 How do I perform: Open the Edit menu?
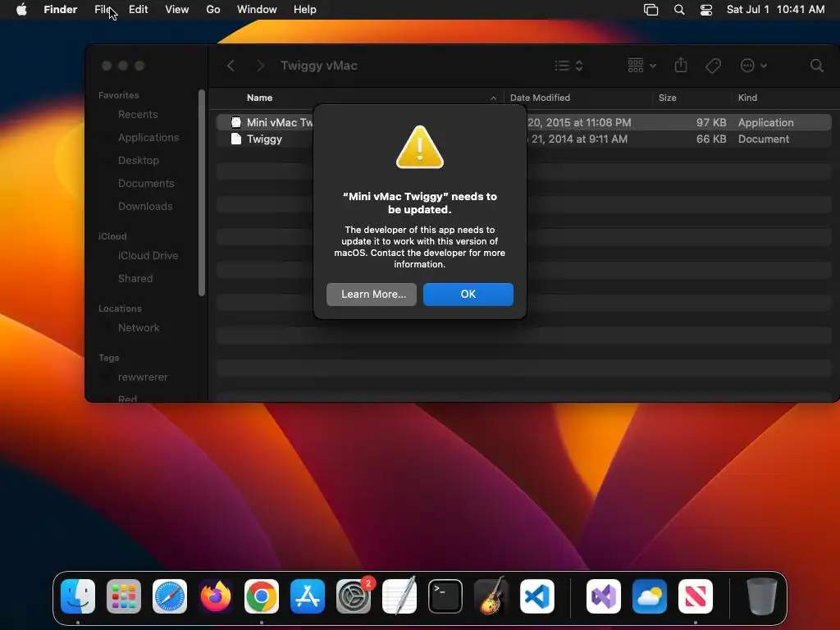[x=138, y=10]
